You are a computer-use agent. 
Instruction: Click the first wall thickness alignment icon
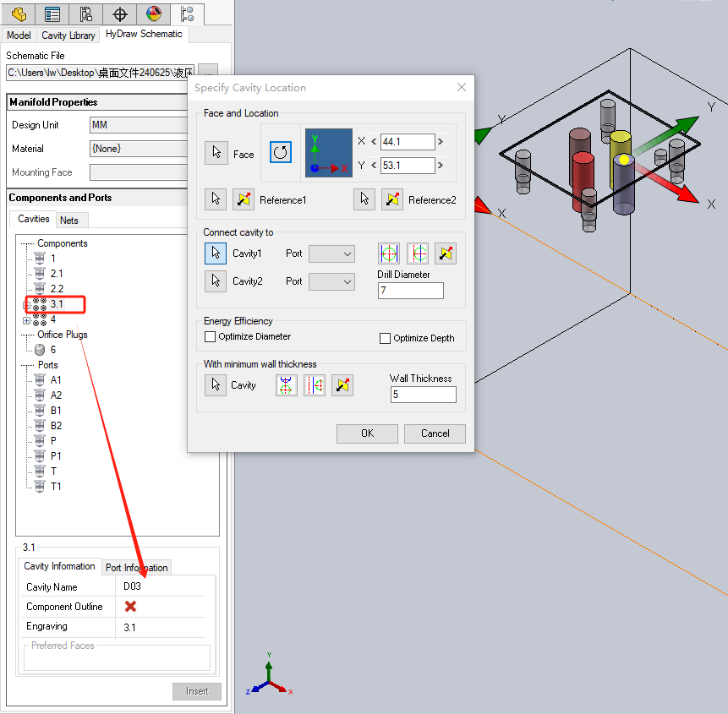point(286,385)
